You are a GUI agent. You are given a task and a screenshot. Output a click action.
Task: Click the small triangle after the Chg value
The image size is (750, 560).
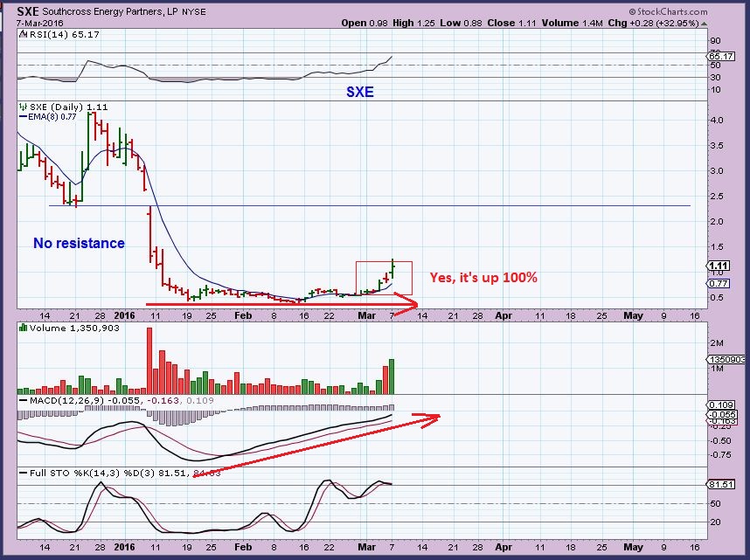coord(704,24)
